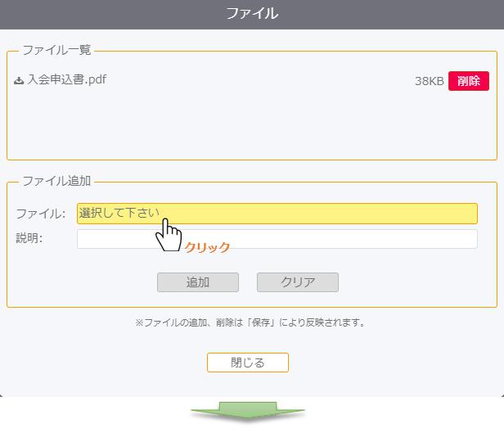Click the クリア button
The height and width of the screenshot is (428, 504).
[298, 282]
